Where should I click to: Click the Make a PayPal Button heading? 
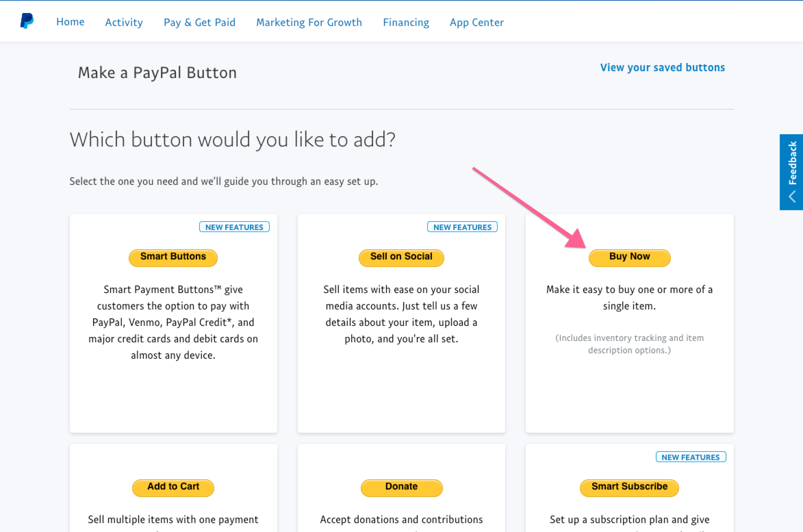pyautogui.click(x=157, y=73)
